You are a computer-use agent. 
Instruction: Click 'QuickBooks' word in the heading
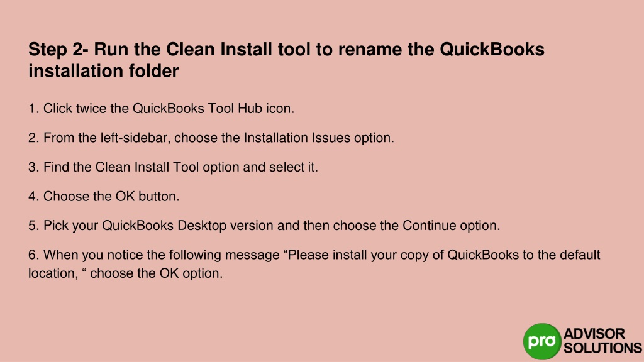(x=492, y=49)
